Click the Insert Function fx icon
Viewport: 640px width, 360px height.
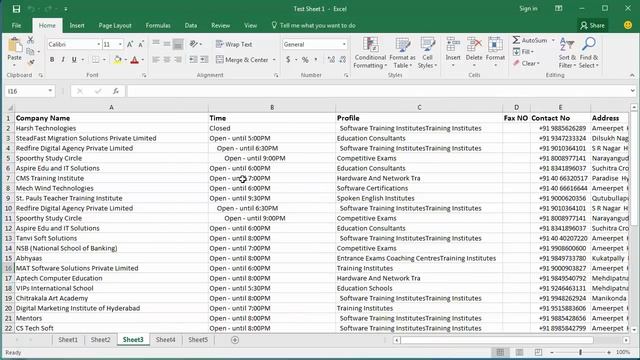(116, 91)
